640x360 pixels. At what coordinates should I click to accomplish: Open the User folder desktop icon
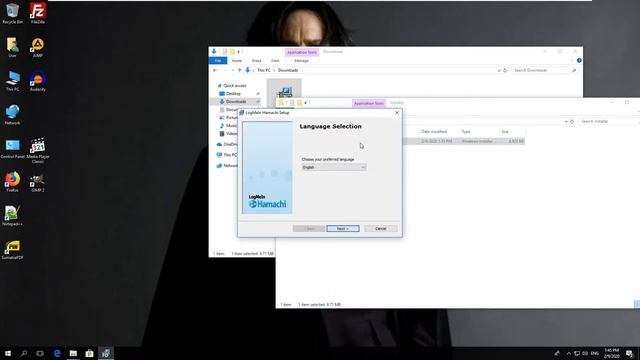coord(12,47)
